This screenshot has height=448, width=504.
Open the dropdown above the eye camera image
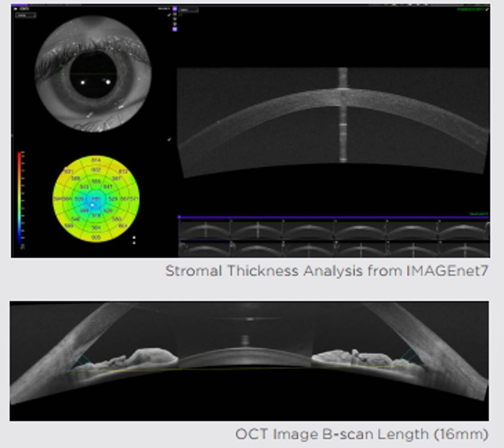(26, 15)
